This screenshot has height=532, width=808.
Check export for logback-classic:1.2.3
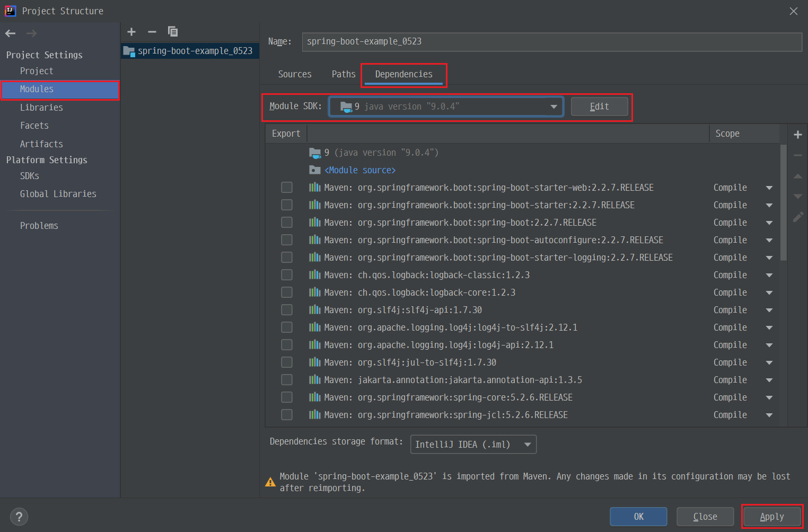[x=287, y=274]
